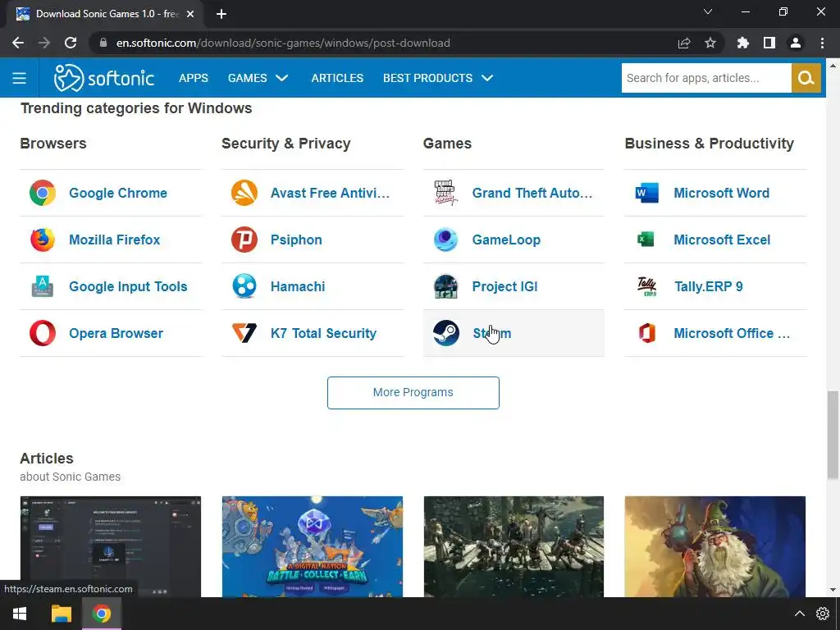Open a new browser tab
Screen dimensions: 840x630
(221, 14)
